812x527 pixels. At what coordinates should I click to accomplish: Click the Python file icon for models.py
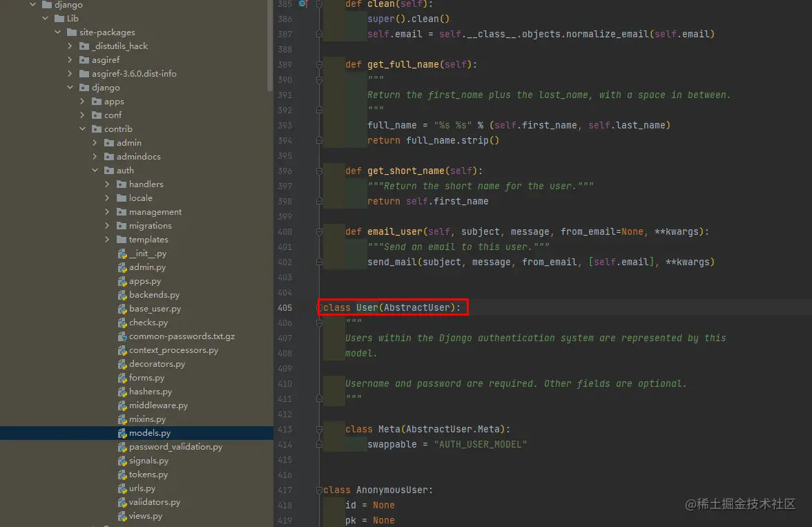pyautogui.click(x=122, y=433)
